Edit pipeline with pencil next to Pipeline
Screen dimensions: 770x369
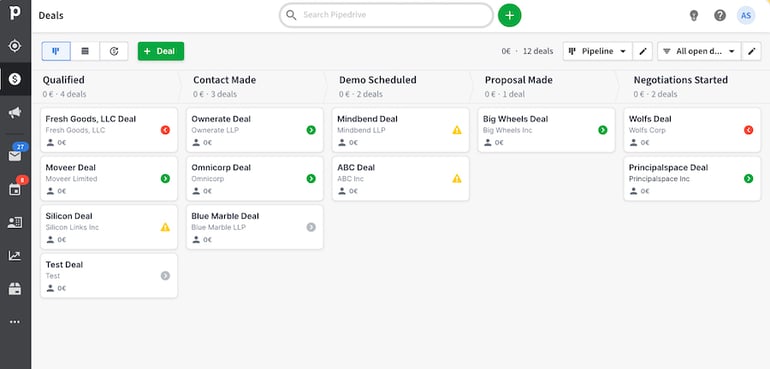pyautogui.click(x=642, y=51)
